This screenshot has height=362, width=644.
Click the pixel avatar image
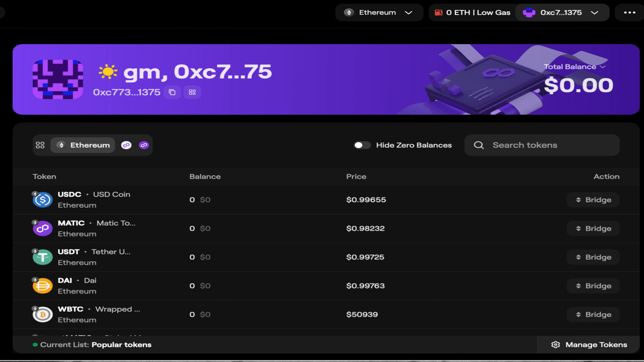click(x=58, y=79)
